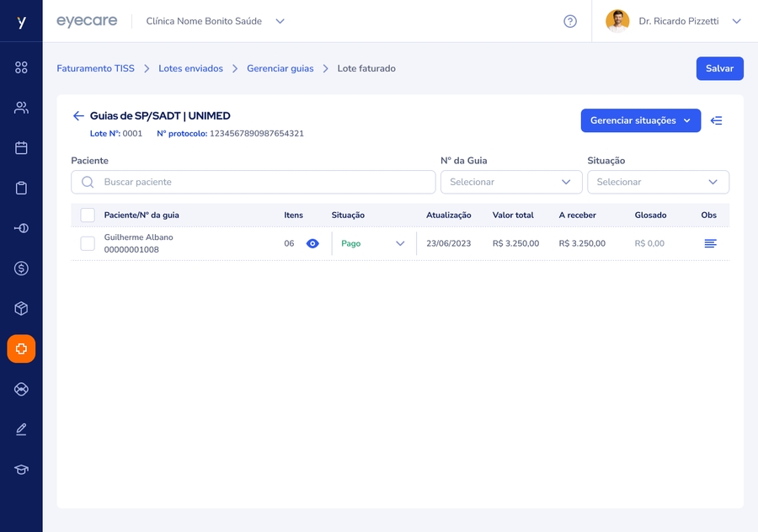The width and height of the screenshot is (758, 532).
Task: Open observations icon for Guilherme Albano
Action: click(710, 243)
